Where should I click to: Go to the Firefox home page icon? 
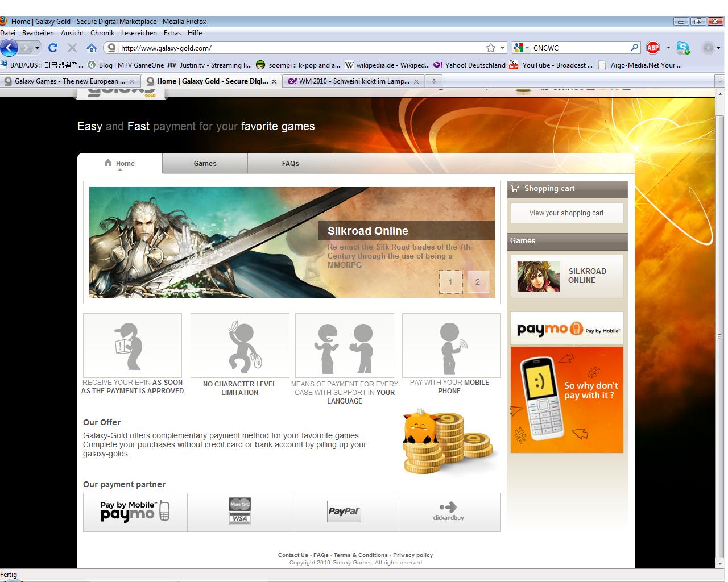[91, 48]
